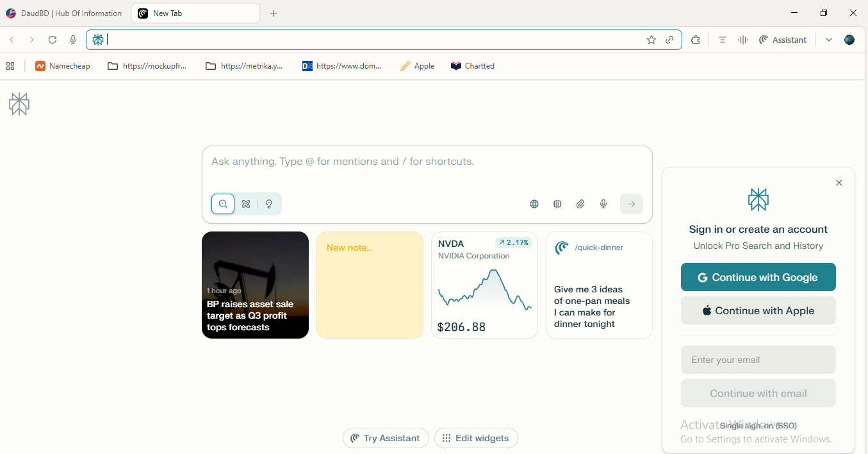Switch to the Research mode toggle
868x454 pixels.
pos(246,204)
